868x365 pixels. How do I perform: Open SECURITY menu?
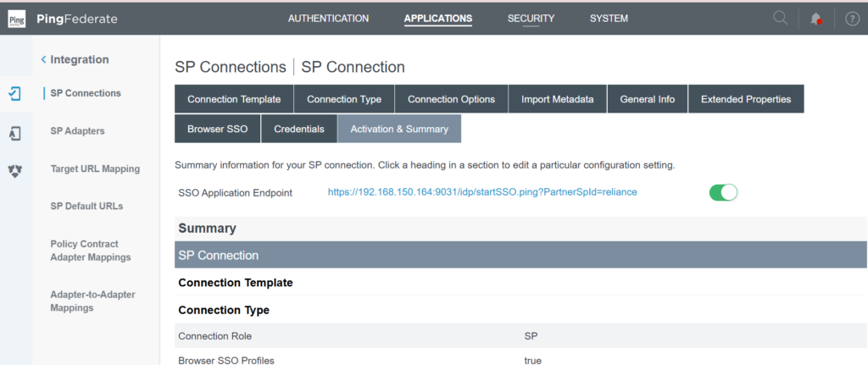531,19
